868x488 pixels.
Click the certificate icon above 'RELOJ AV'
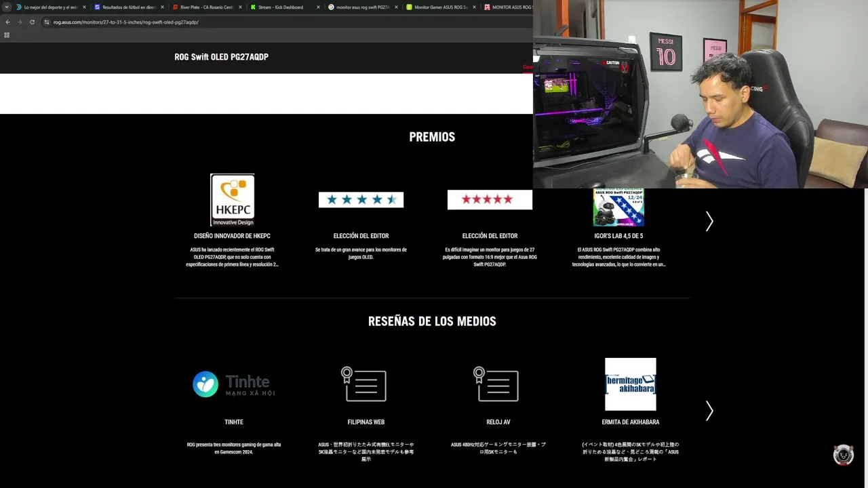coord(496,384)
